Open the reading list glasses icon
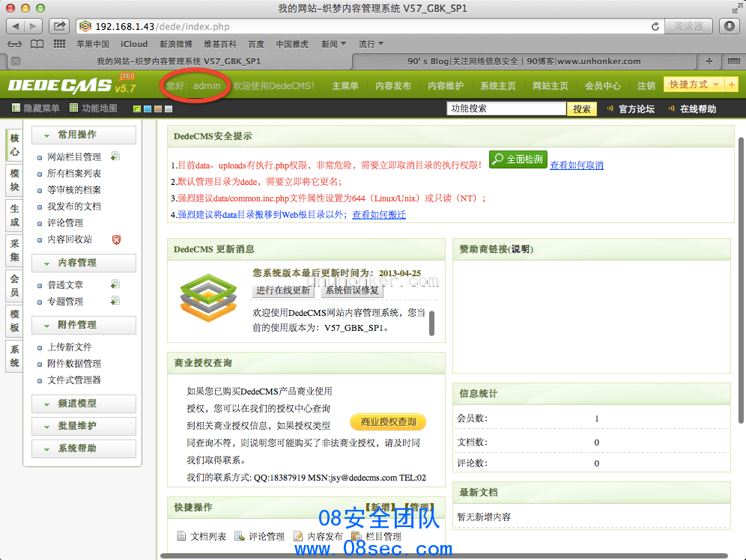This screenshot has height=560, width=746. coord(14,44)
